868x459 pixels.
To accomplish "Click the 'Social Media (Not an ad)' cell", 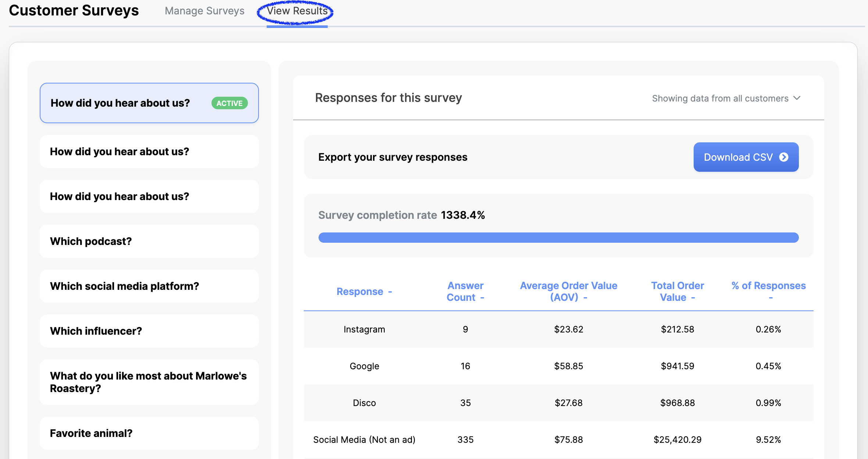I will pyautogui.click(x=364, y=440).
